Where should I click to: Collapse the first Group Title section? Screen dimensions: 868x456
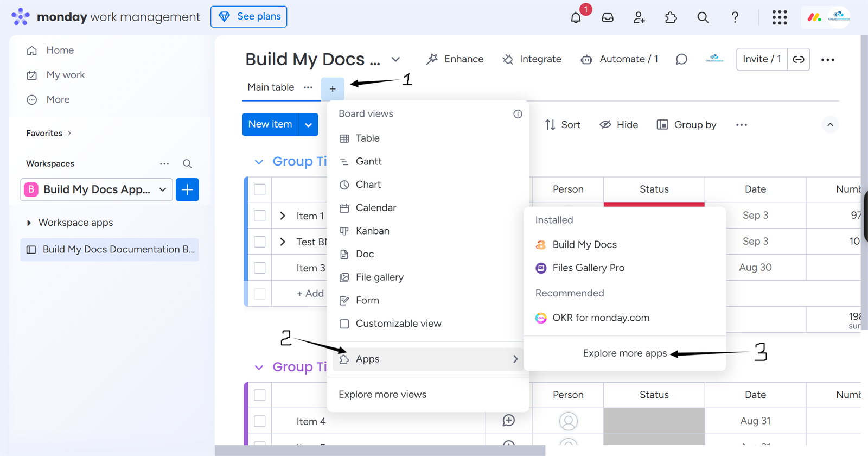(259, 162)
